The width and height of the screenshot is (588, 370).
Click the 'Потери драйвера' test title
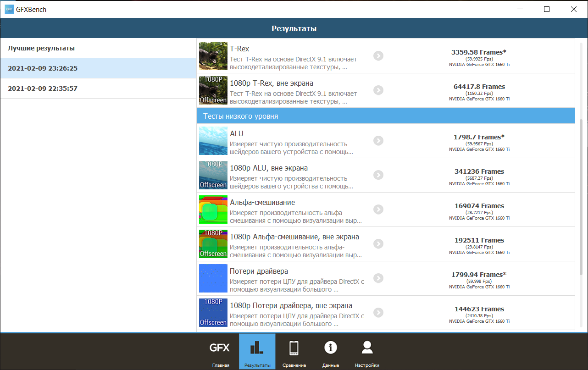pos(259,271)
